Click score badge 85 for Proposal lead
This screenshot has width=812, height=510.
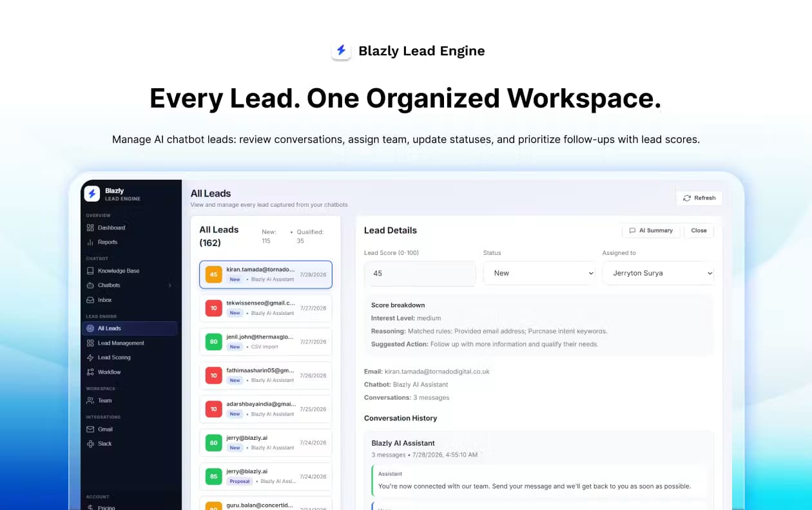click(x=213, y=477)
